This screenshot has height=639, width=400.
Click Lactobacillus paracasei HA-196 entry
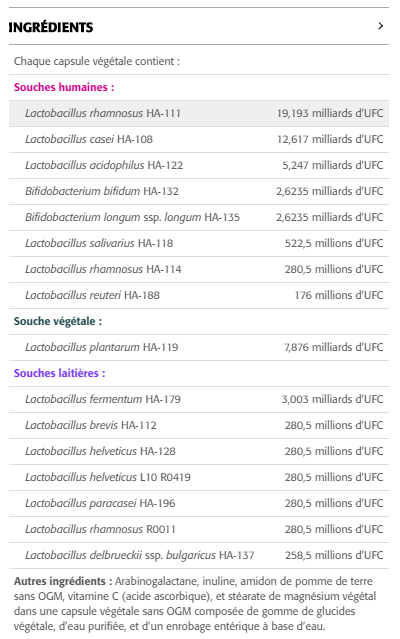[199, 504]
